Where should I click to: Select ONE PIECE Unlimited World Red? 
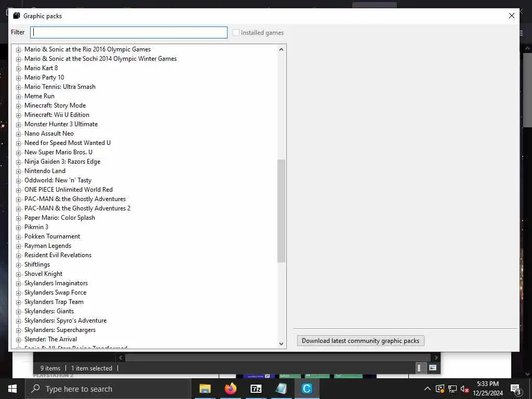point(69,190)
